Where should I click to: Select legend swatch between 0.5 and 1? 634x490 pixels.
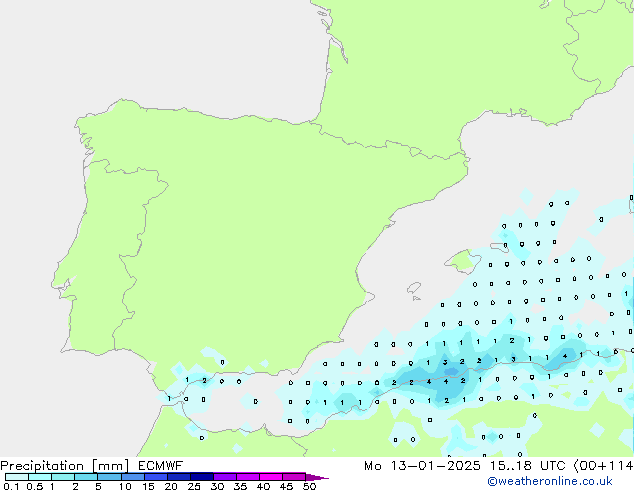(40, 477)
